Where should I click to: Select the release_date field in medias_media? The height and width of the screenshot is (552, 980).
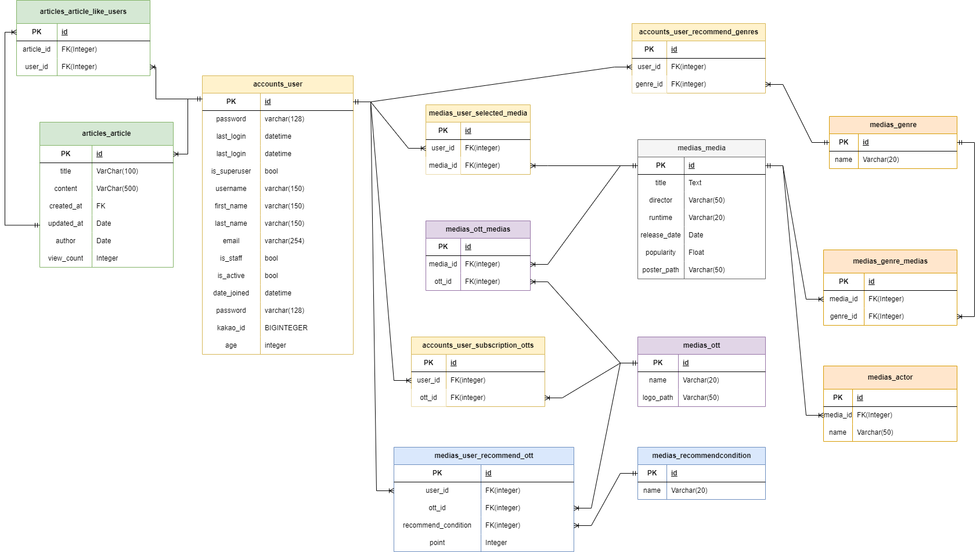pos(661,235)
